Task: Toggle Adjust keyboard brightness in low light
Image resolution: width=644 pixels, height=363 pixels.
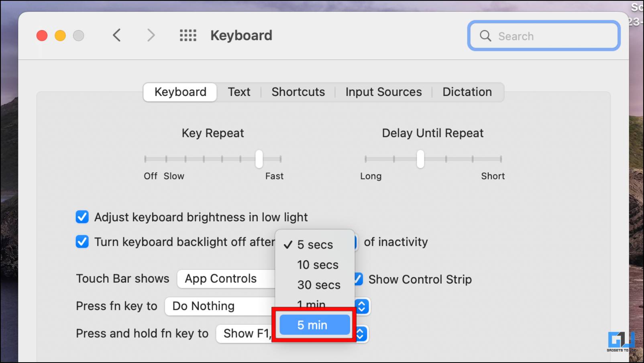Action: point(82,217)
